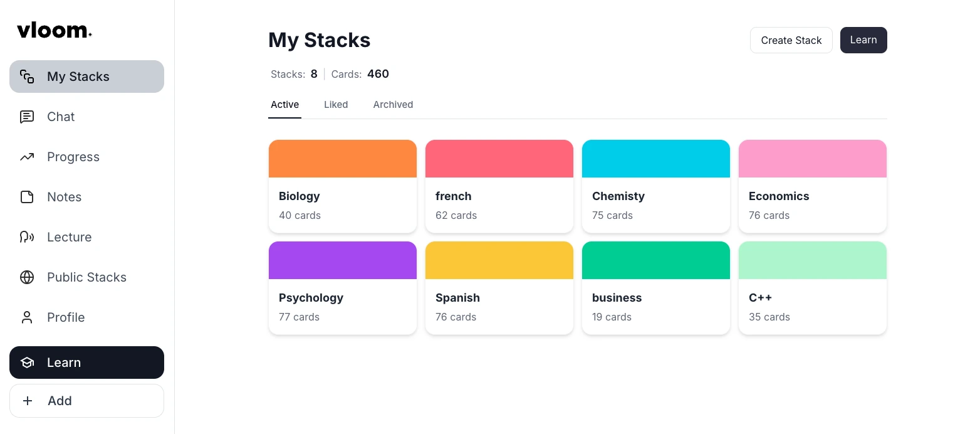This screenshot has height=434, width=980.
Task: Open the Archived tab
Action: (x=393, y=105)
